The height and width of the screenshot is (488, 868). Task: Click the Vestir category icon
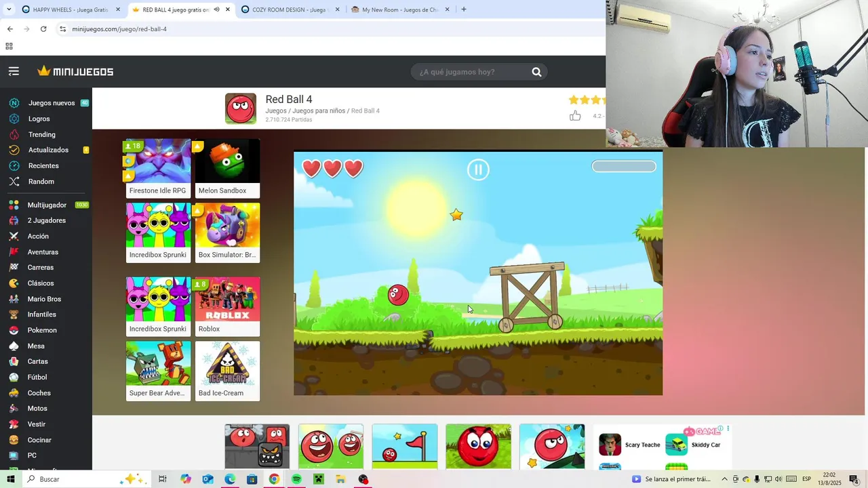tap(14, 424)
